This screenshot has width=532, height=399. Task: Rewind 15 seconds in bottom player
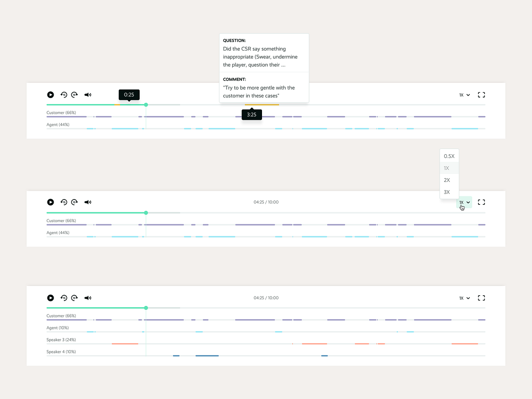pos(64,298)
